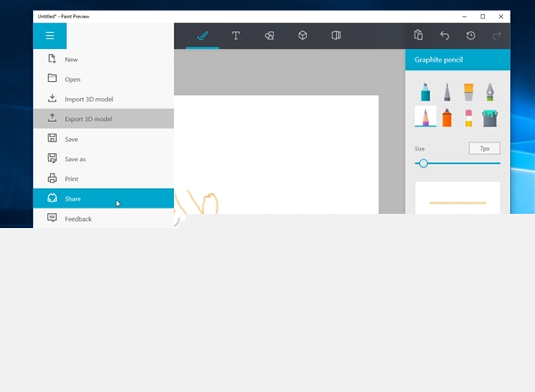This screenshot has height=392, width=535.
Task: Select the orange Spray can tool
Action: pos(447,118)
